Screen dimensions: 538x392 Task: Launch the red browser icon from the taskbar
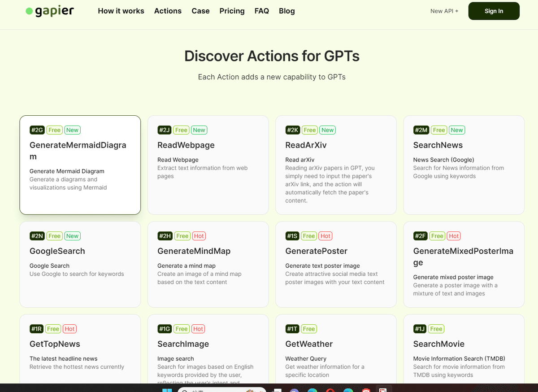pos(330,390)
